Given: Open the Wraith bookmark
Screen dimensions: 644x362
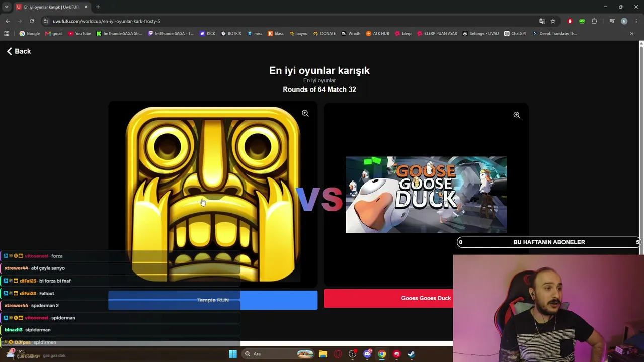Looking at the screenshot, I should tap(351, 34).
